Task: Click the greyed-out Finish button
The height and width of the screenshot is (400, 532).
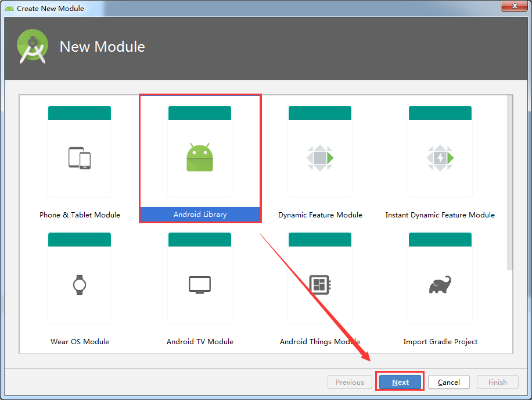Action: point(497,382)
